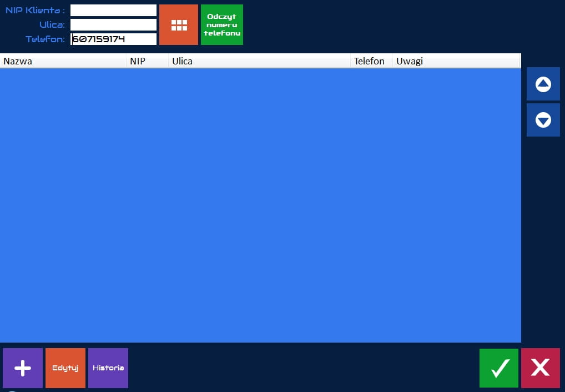Screen dimensions: 565x392
Task: Click the NIP Klienta label
Action: point(35,11)
